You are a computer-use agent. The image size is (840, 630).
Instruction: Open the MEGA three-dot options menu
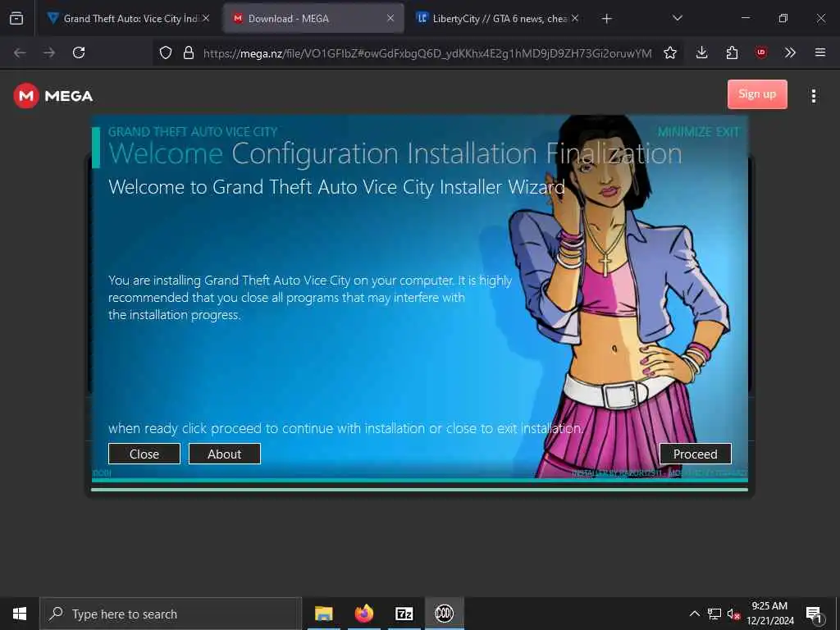[x=813, y=96]
